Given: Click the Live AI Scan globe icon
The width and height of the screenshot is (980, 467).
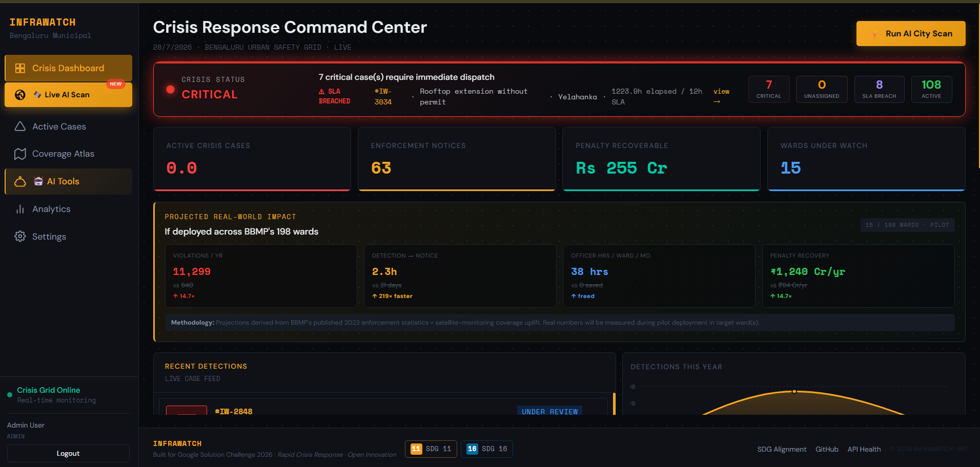Looking at the screenshot, I should [x=20, y=95].
